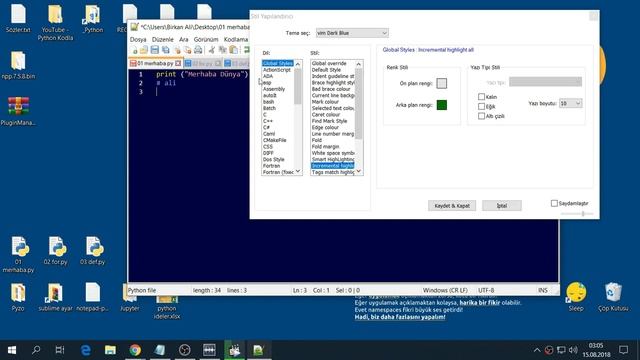The image size is (640, 360).
Task: Open the Dosya menu
Action: tap(138, 39)
